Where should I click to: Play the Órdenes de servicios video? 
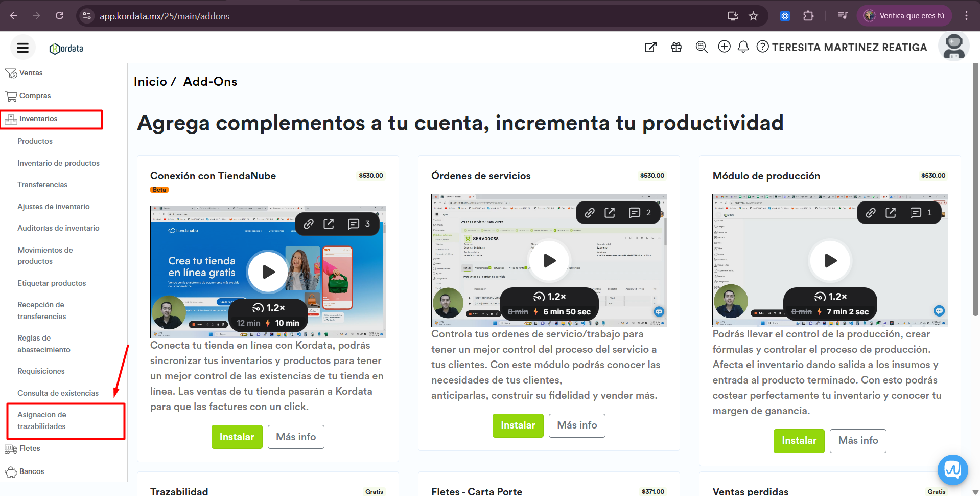(x=549, y=261)
